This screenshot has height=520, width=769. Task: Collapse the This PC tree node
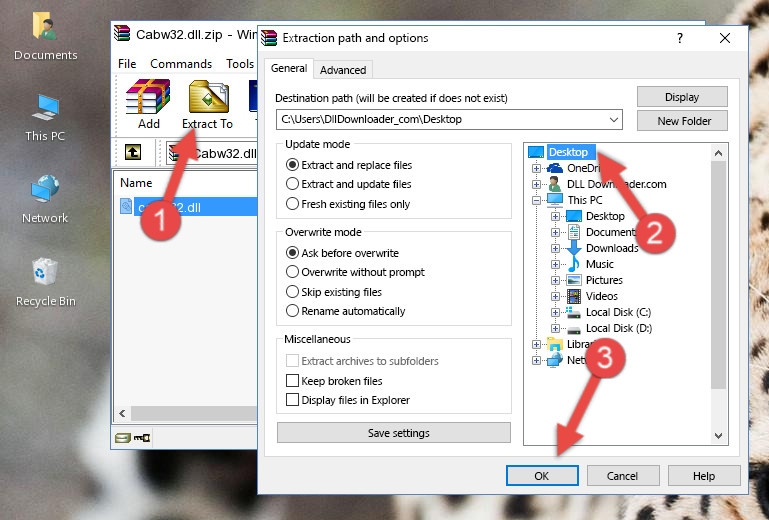[x=536, y=200]
